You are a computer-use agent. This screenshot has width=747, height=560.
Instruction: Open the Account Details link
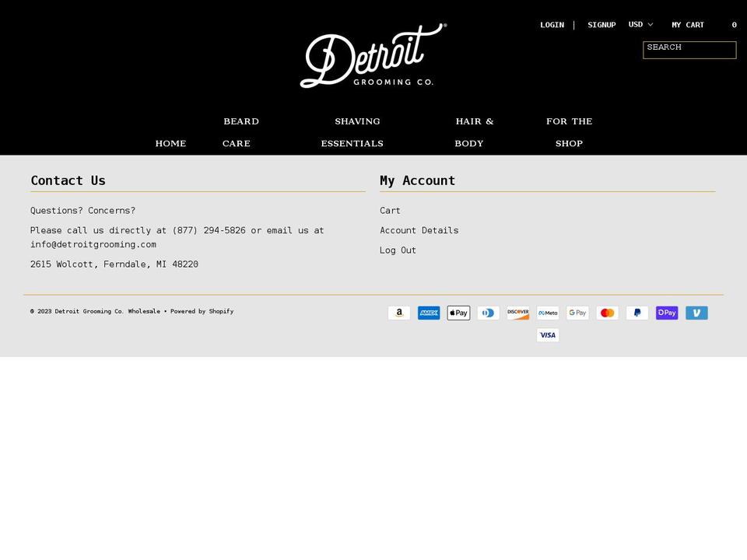(419, 230)
